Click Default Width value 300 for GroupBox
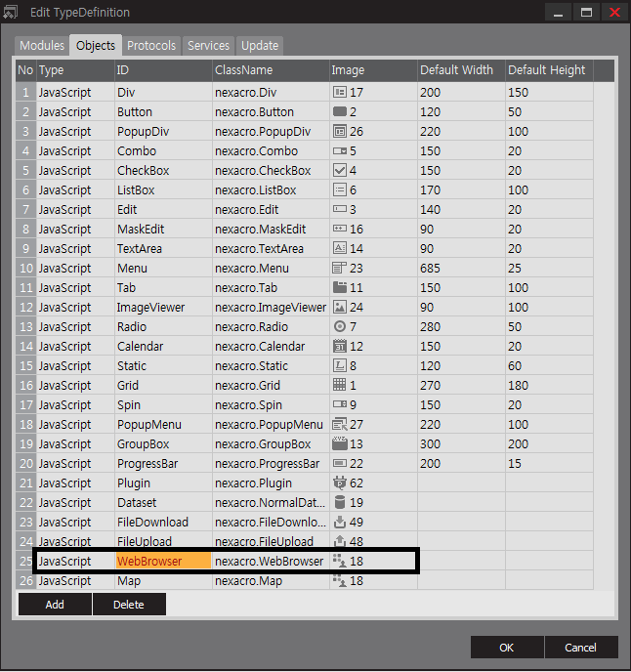The width and height of the screenshot is (631, 672). (x=461, y=443)
